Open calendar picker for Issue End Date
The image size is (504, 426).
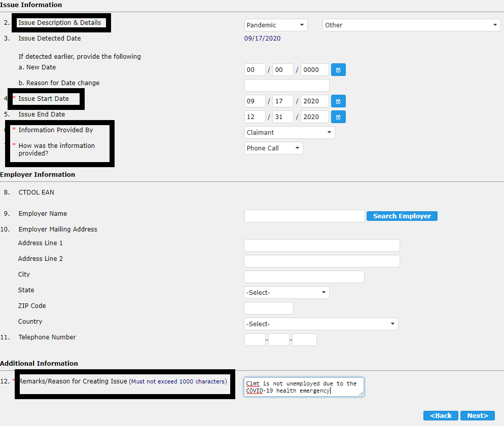(338, 117)
